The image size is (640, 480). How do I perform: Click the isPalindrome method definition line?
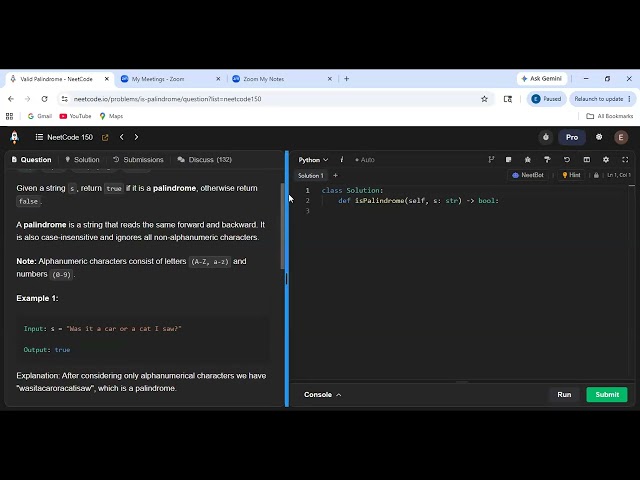click(418, 201)
